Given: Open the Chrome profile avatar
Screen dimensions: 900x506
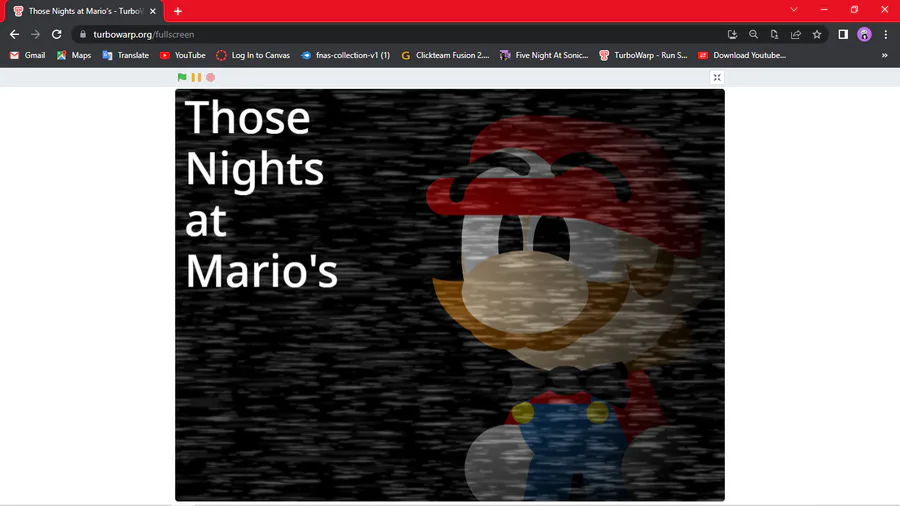Looking at the screenshot, I should click(864, 34).
